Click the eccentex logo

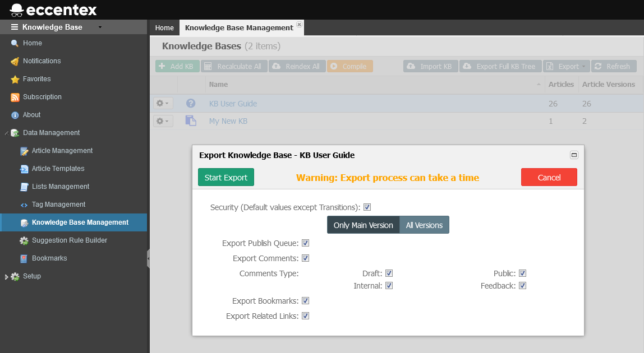click(53, 10)
